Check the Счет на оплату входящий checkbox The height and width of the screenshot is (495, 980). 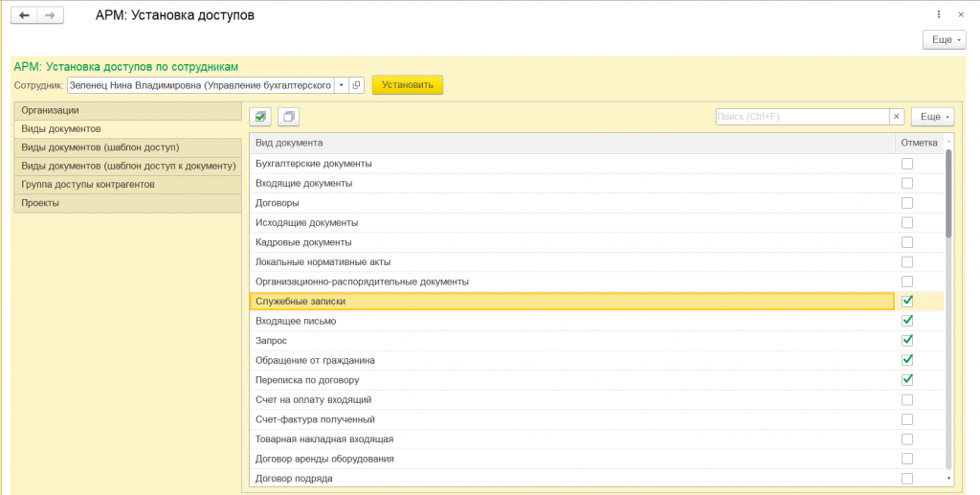point(907,400)
